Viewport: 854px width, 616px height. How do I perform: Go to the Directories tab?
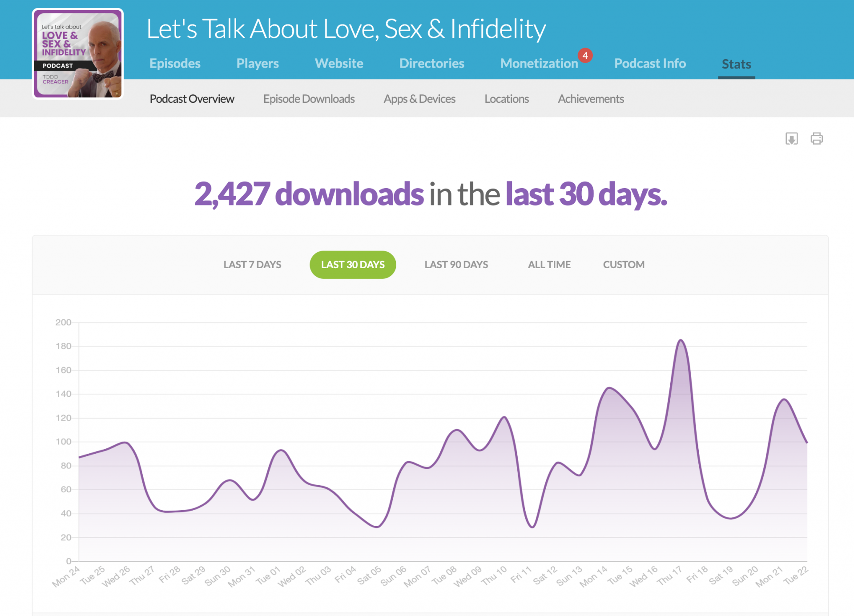[x=431, y=64]
